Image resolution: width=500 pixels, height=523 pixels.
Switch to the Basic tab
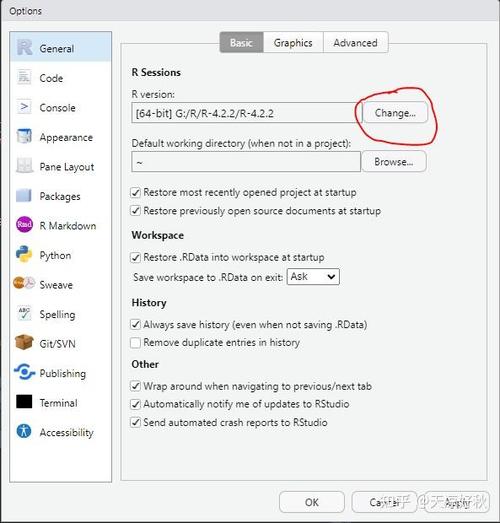[x=241, y=42]
